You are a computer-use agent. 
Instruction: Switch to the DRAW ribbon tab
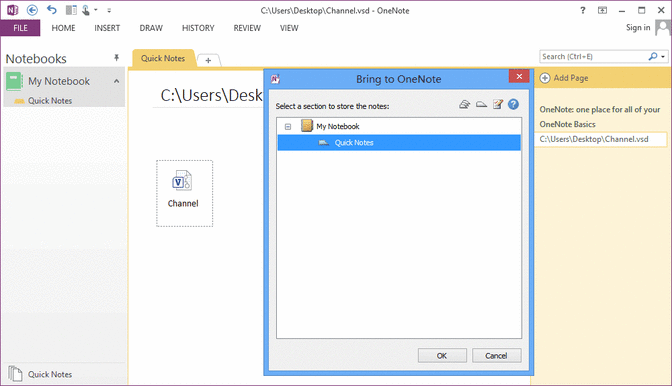coord(151,28)
